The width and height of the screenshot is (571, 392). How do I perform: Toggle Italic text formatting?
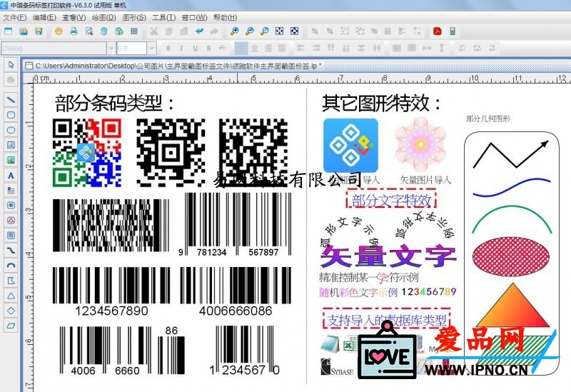tap(181, 48)
